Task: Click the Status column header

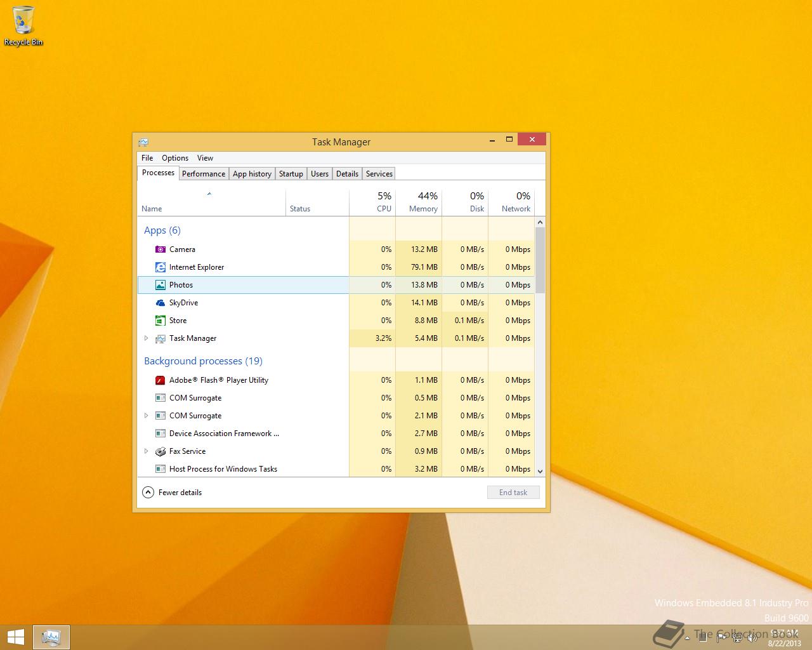Action: tap(317, 201)
